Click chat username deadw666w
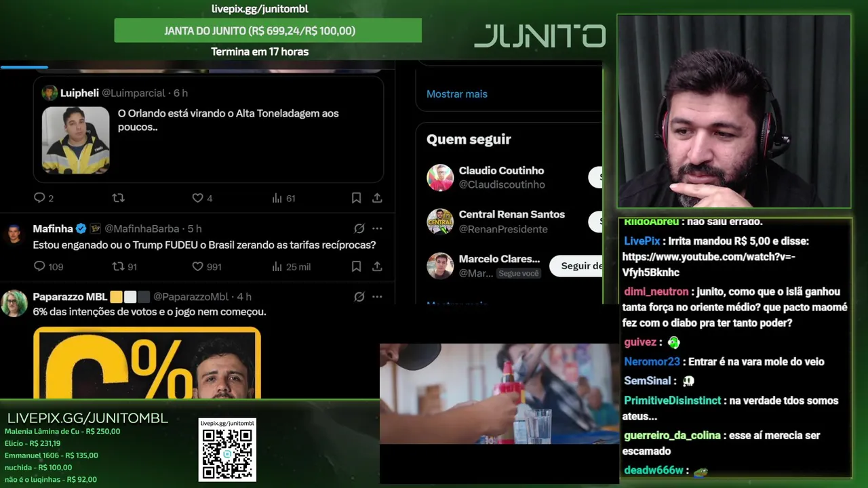Image resolution: width=868 pixels, height=488 pixels. (654, 470)
